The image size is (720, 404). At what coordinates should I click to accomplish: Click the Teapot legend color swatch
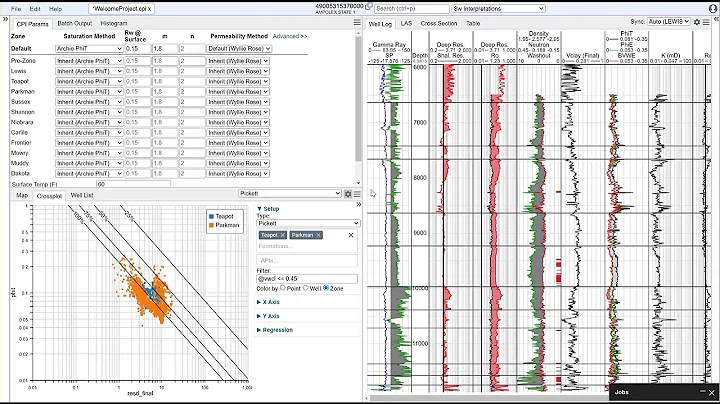(211, 216)
